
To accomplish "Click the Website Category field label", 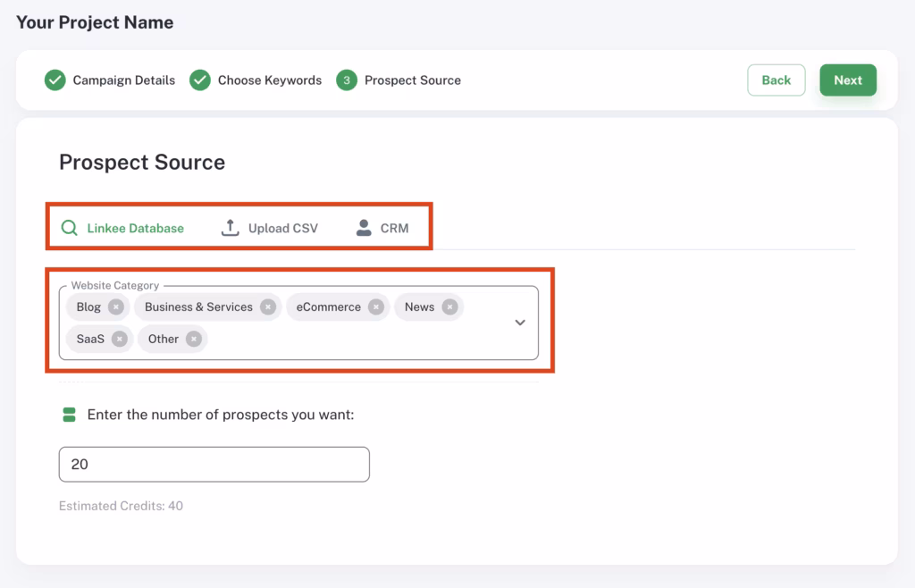I will [x=115, y=285].
